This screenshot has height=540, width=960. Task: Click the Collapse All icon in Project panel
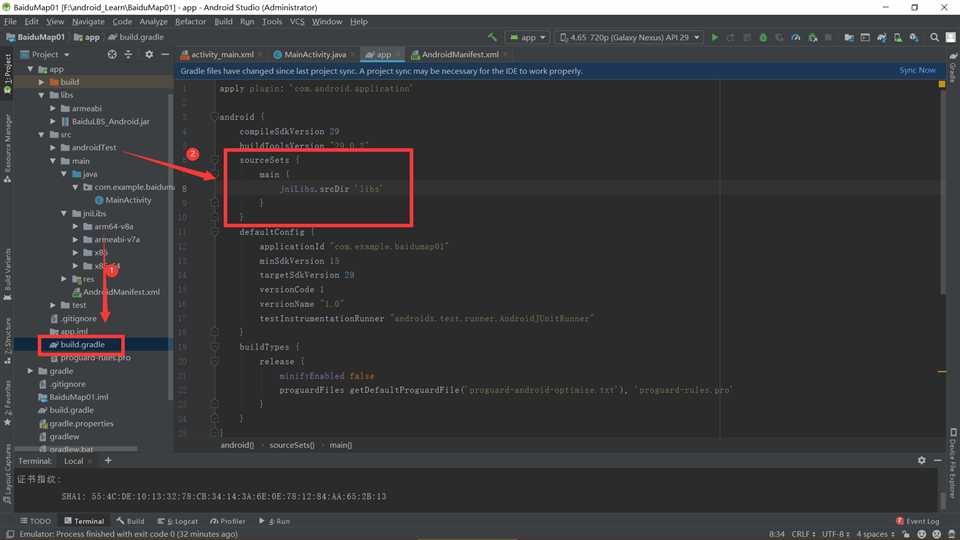pos(128,54)
